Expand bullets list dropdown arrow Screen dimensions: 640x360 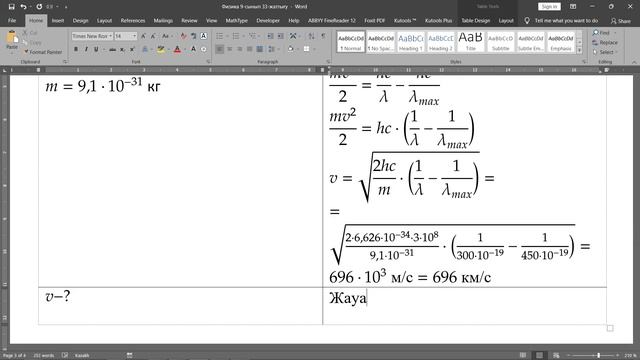[x=226, y=36]
